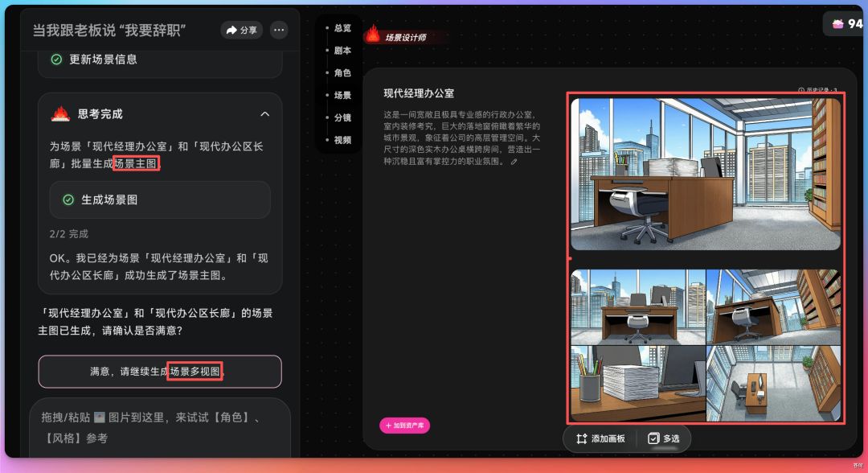Screen dimensions: 868x473
Task: Open the 分享 share icon in the chat header
Action: (x=232, y=29)
